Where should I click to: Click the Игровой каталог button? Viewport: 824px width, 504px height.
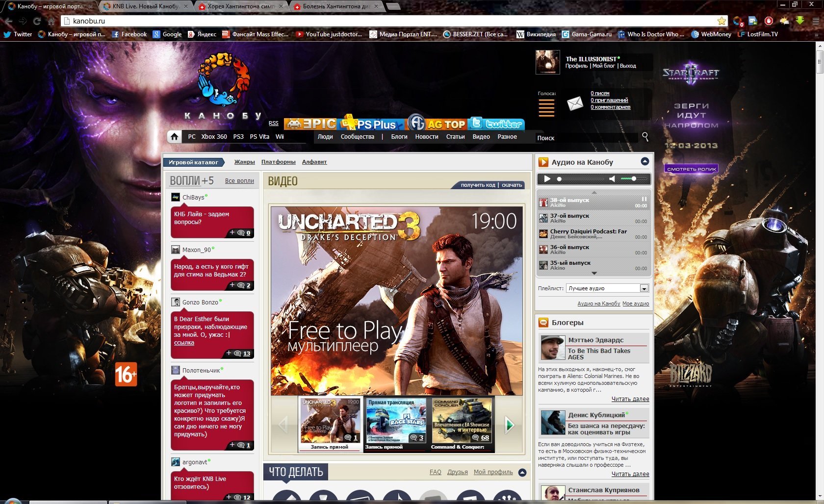coord(194,162)
